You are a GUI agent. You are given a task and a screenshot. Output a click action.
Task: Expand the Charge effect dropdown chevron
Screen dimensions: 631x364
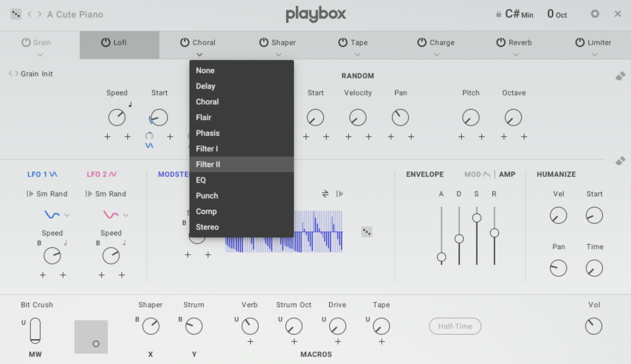click(x=436, y=55)
